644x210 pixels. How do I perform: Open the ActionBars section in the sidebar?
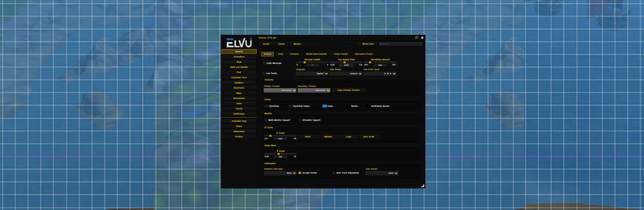point(239,57)
